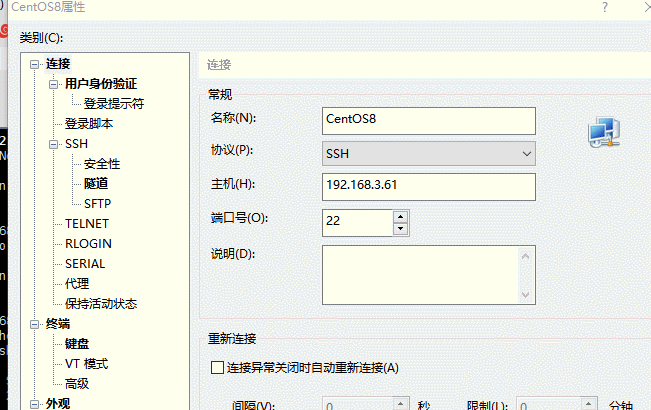The width and height of the screenshot is (651, 410).
Task: Click the 端口号 port number field
Action: 357,223
